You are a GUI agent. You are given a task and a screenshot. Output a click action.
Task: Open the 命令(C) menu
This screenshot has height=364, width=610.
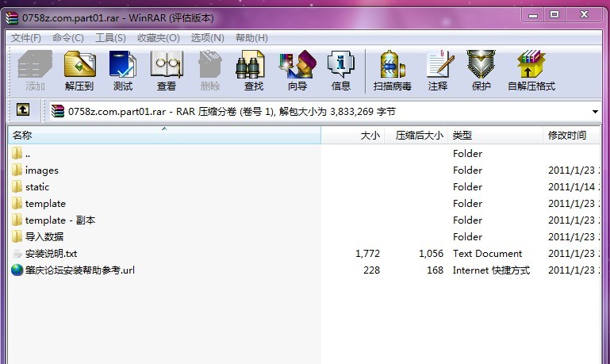(68, 38)
